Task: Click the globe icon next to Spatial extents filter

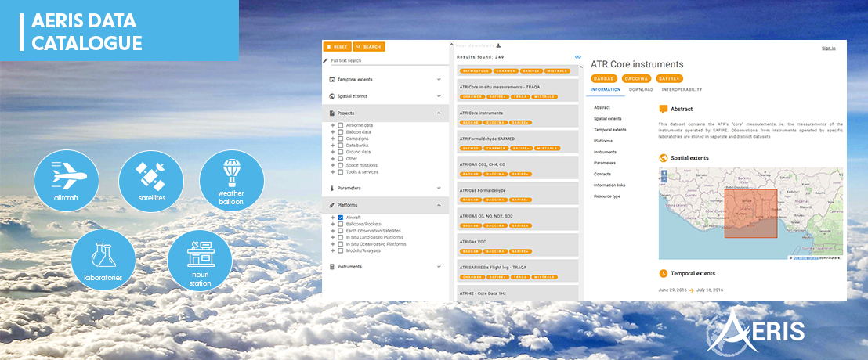Action: [332, 96]
